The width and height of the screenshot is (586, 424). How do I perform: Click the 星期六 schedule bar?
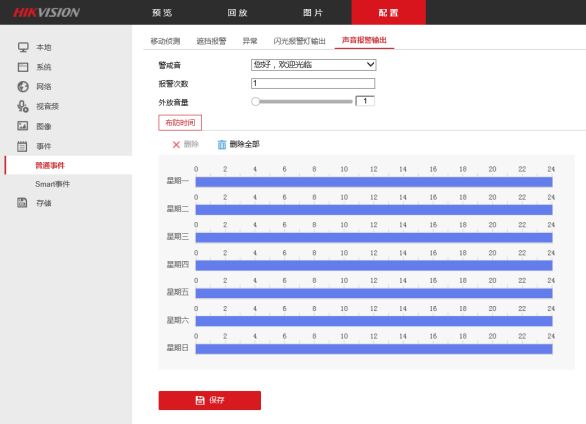click(374, 321)
